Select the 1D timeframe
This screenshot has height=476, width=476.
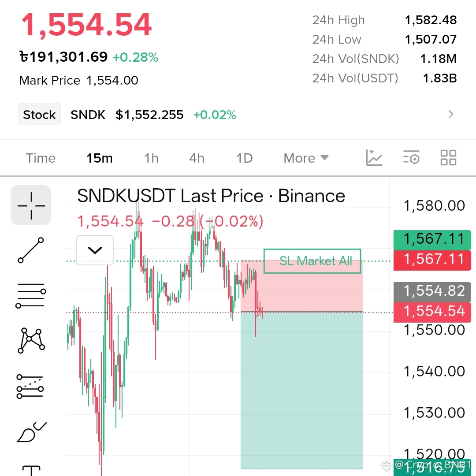(244, 158)
